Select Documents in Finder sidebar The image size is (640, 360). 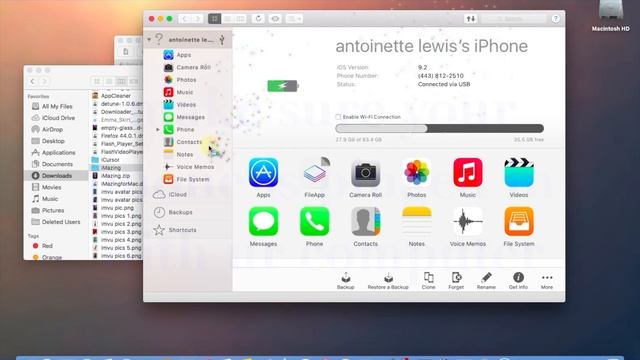56,164
